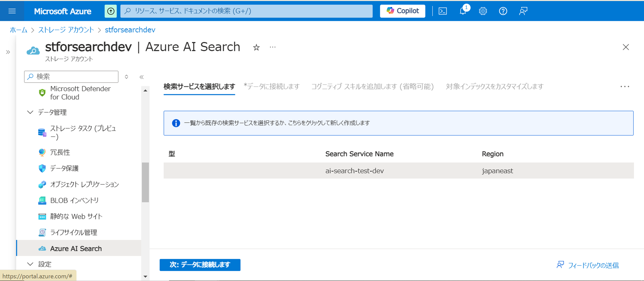Toggle expand/collapse all sidebar groups
The width and height of the screenshot is (644, 281).
tap(126, 77)
